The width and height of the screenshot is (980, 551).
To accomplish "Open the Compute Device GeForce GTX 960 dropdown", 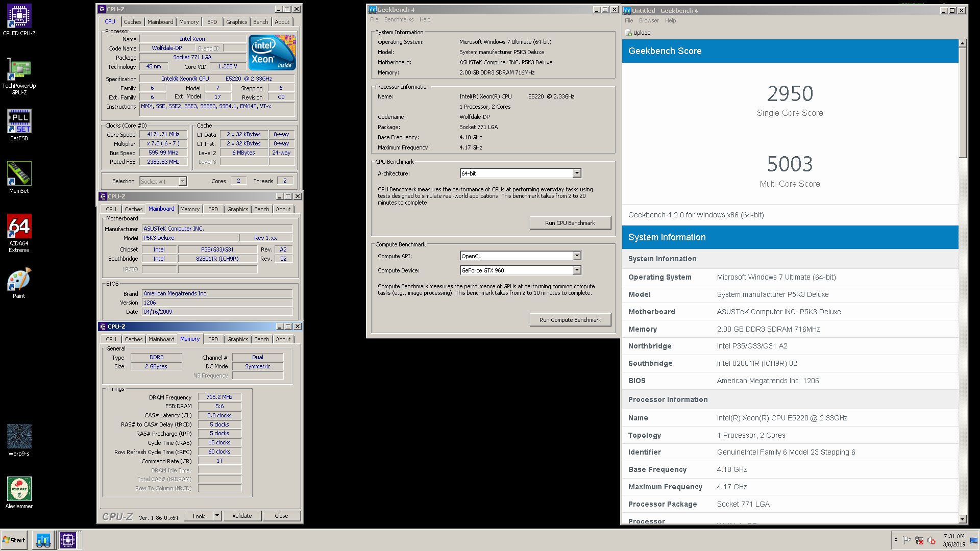I will [x=577, y=270].
